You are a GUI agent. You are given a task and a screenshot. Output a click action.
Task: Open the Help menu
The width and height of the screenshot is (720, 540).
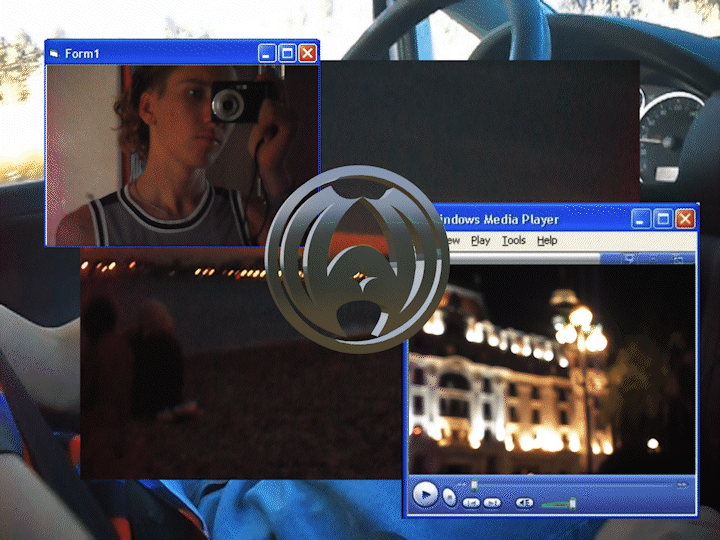tap(547, 241)
